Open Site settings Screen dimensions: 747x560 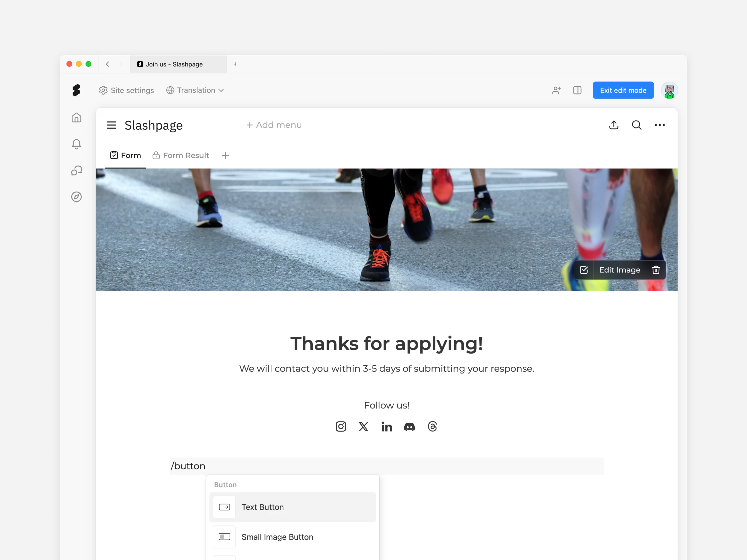point(126,90)
